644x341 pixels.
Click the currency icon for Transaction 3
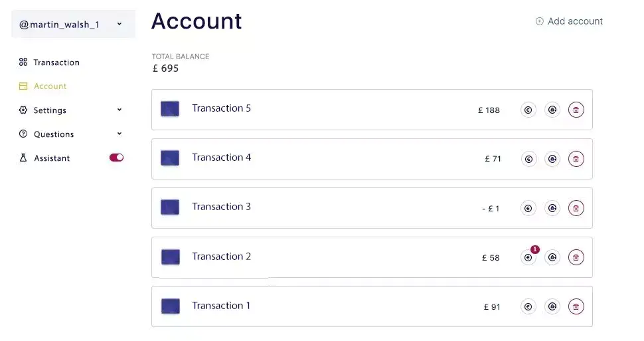pos(528,208)
